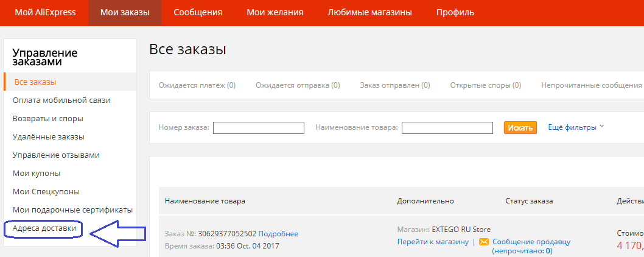
Task: Filter by Открытые споры (0)
Action: [x=486, y=85]
